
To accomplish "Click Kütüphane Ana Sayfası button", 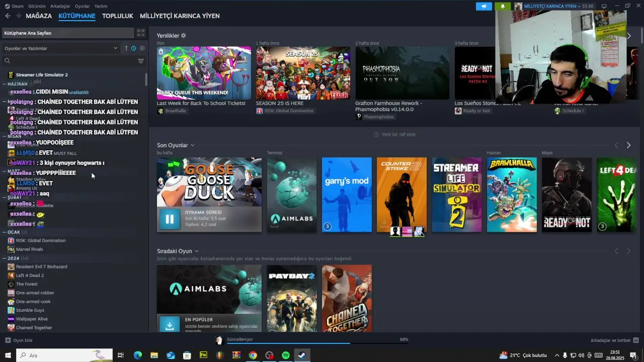I will [67, 33].
